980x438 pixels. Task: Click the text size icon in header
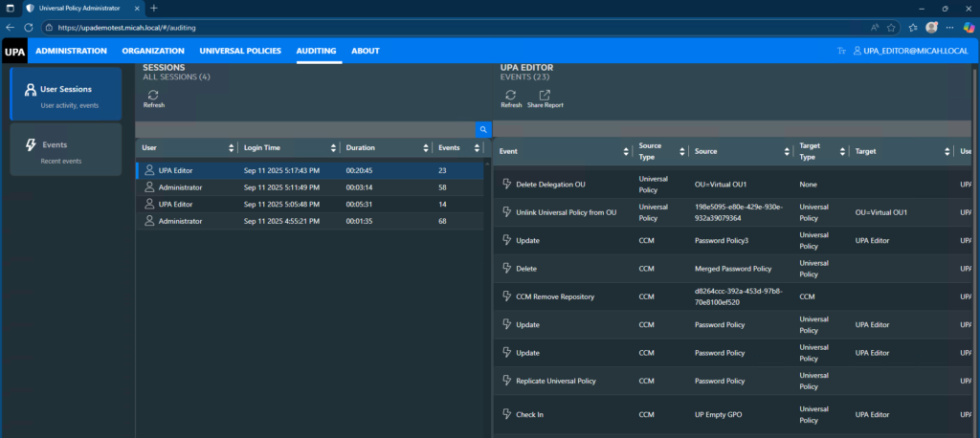pos(841,51)
